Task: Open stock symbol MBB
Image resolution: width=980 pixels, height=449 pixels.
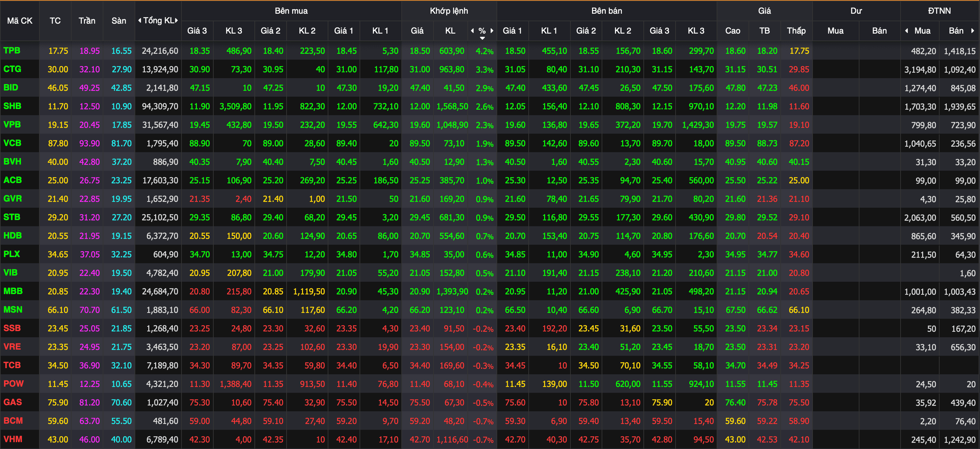Action: point(13,291)
